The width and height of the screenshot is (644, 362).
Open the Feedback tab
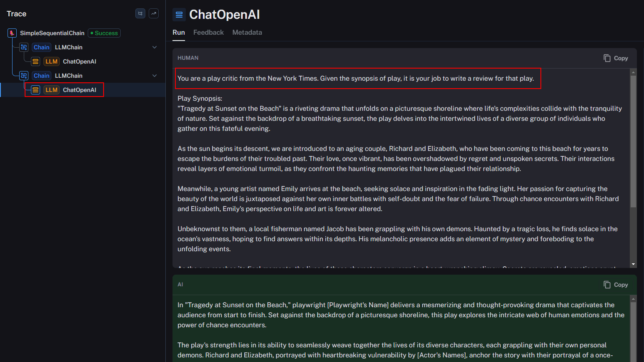point(208,33)
